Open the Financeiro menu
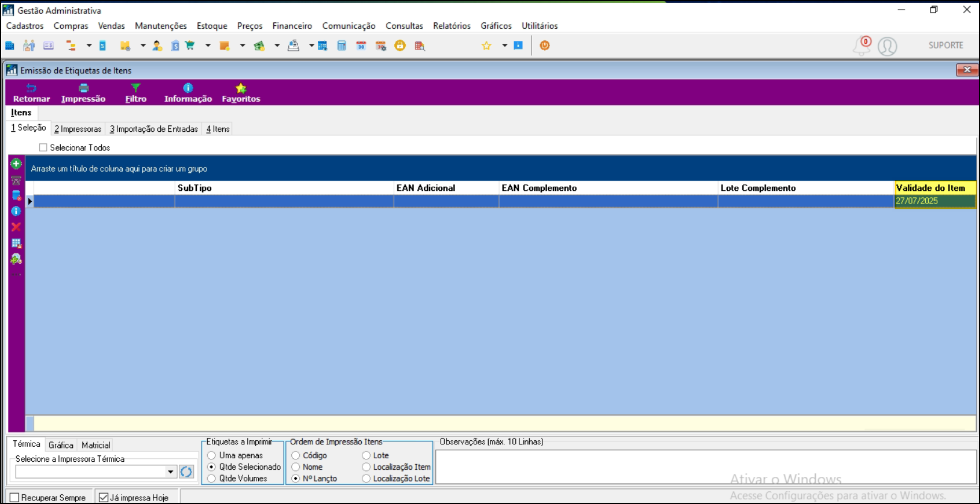The image size is (980, 504). click(292, 26)
